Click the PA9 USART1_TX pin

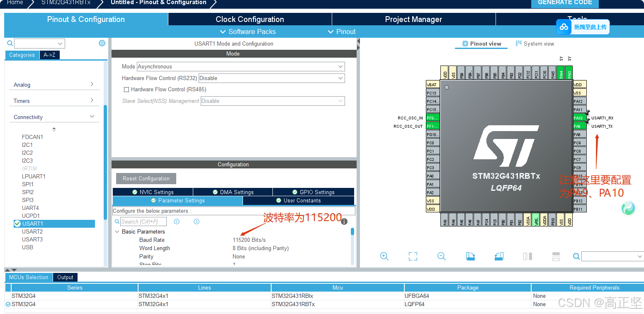click(x=580, y=126)
